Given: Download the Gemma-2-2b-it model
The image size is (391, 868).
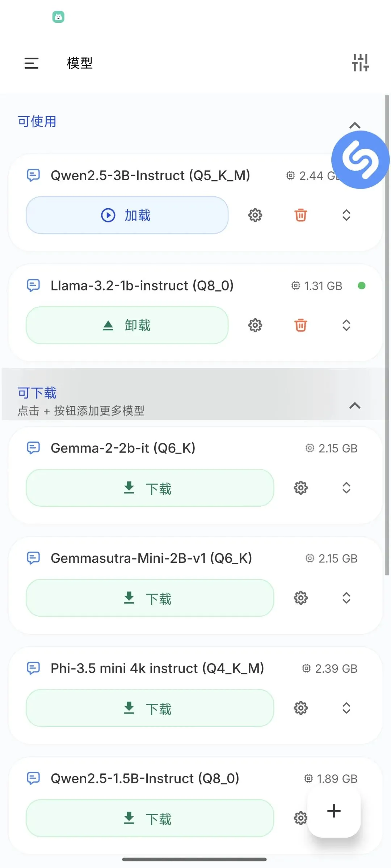Looking at the screenshot, I should 150,488.
